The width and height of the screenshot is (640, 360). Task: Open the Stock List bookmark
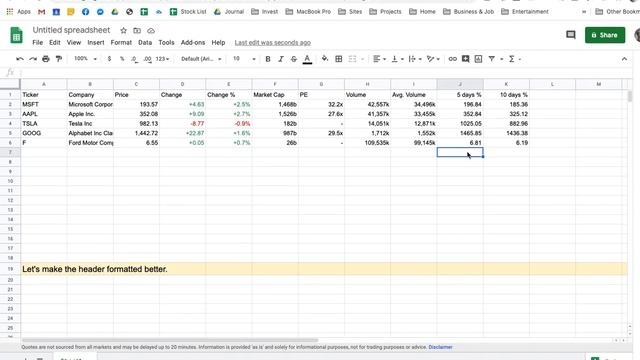pos(188,12)
